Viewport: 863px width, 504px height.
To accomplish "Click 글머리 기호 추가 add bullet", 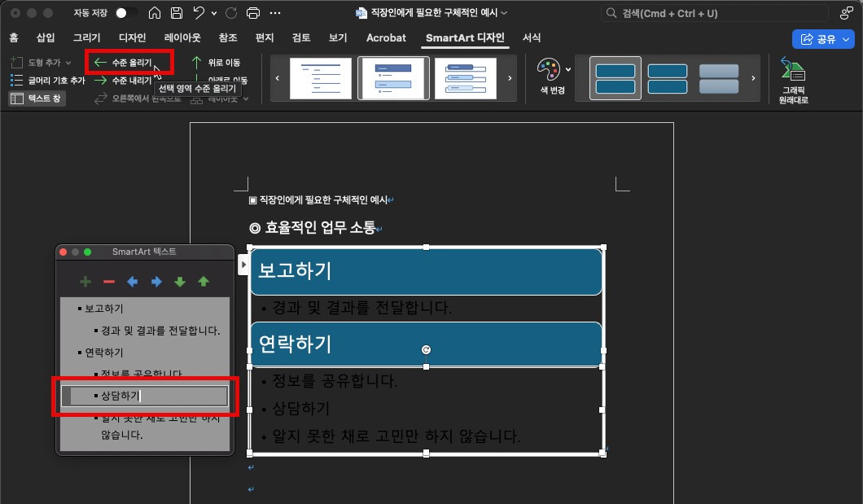I will [48, 81].
